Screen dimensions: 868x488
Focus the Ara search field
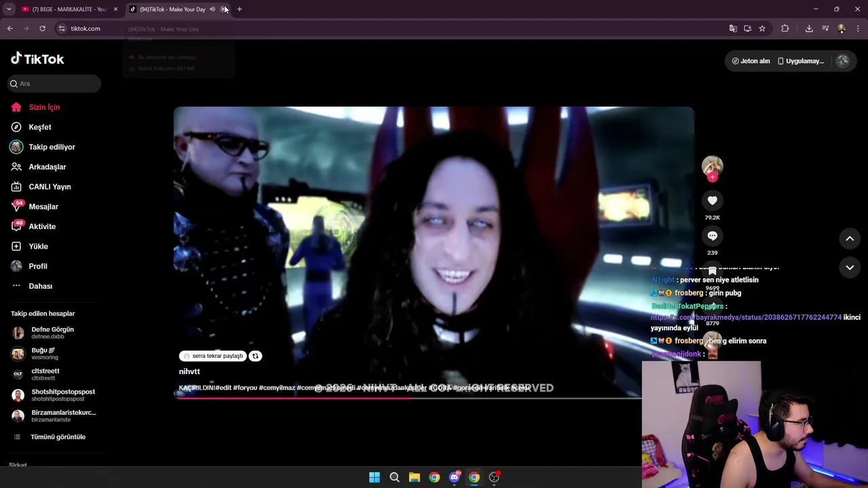pyautogui.click(x=54, y=83)
